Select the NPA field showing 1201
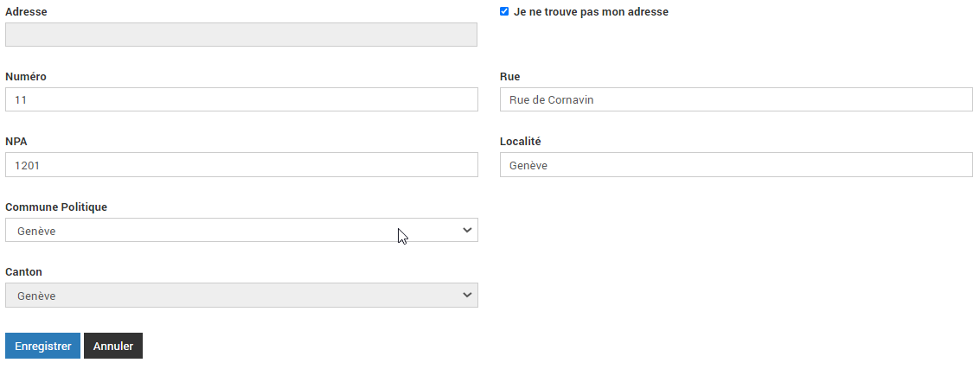This screenshot has height=369, width=980. (x=241, y=165)
